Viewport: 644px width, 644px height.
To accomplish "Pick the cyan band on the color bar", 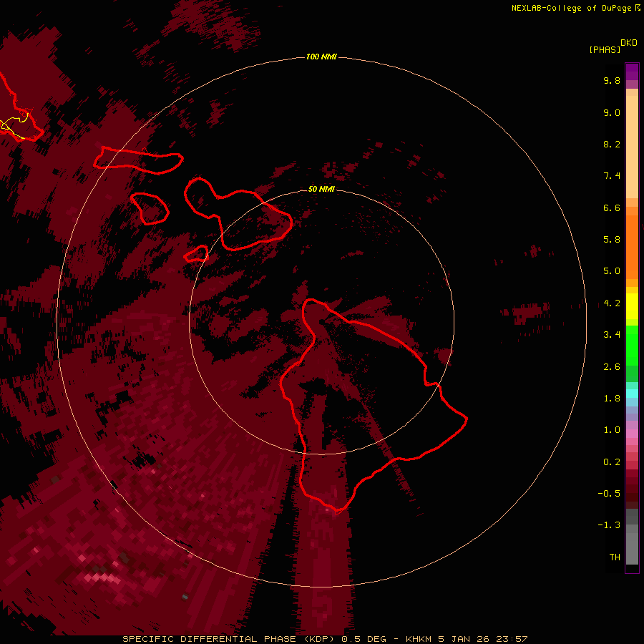I will [632, 393].
